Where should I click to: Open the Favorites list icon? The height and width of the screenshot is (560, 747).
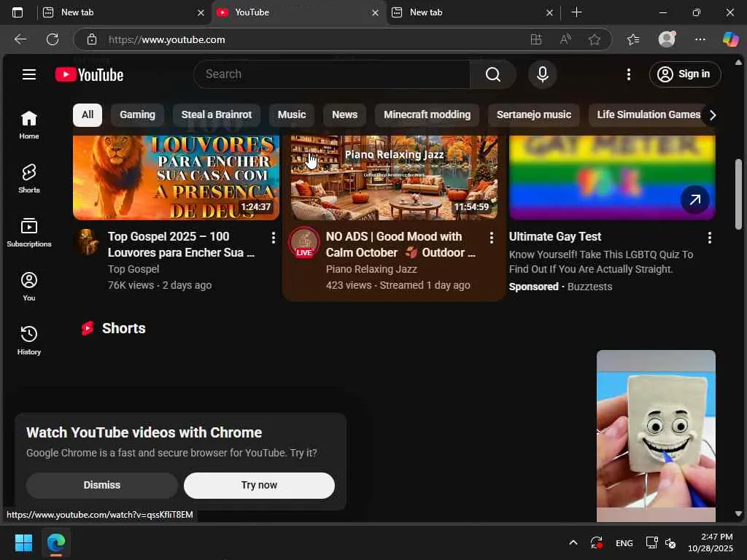coord(633,39)
